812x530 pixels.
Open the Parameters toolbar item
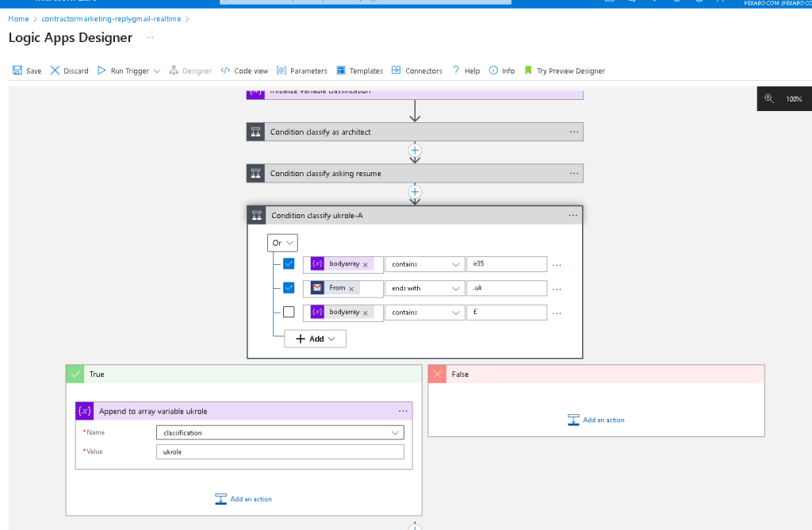[302, 71]
